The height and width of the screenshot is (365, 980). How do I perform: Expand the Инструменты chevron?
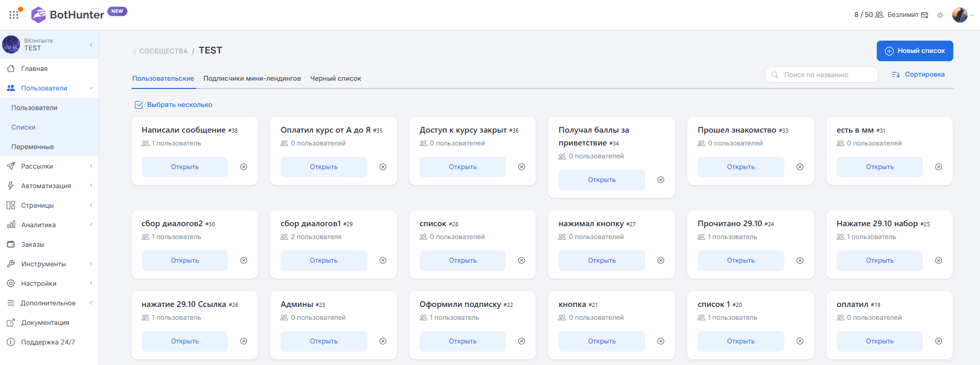(x=91, y=264)
